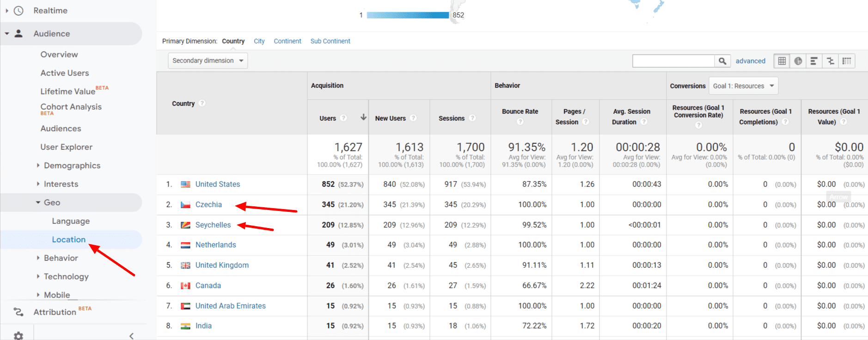Open United Kingdom country link
868x340 pixels.
point(222,265)
